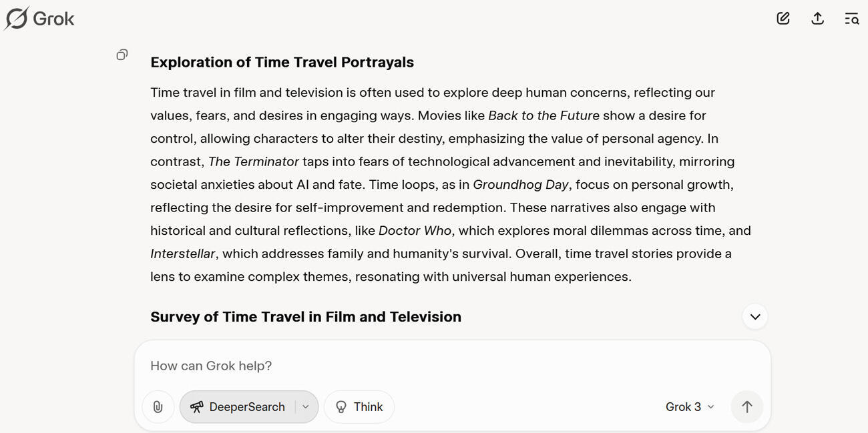Click the "Exploration of Time Travel Portrayals" heading
This screenshot has height=433, width=868.
(282, 62)
